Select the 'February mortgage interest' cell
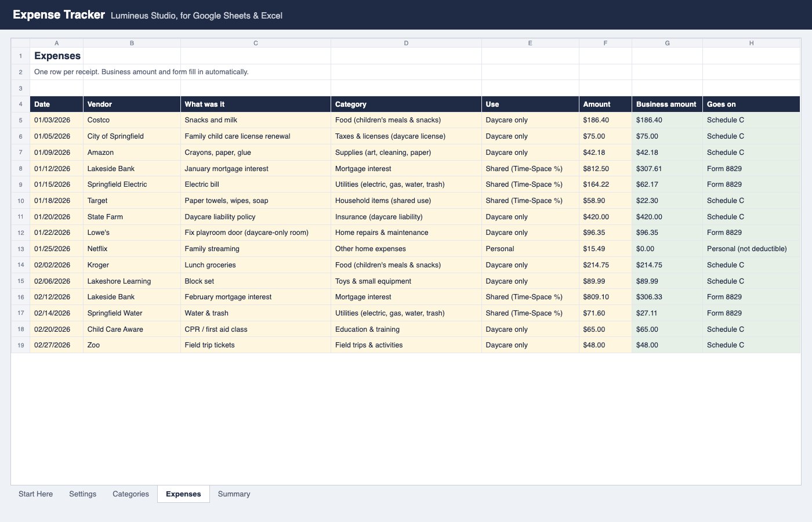The height and width of the screenshot is (522, 812). coord(256,297)
